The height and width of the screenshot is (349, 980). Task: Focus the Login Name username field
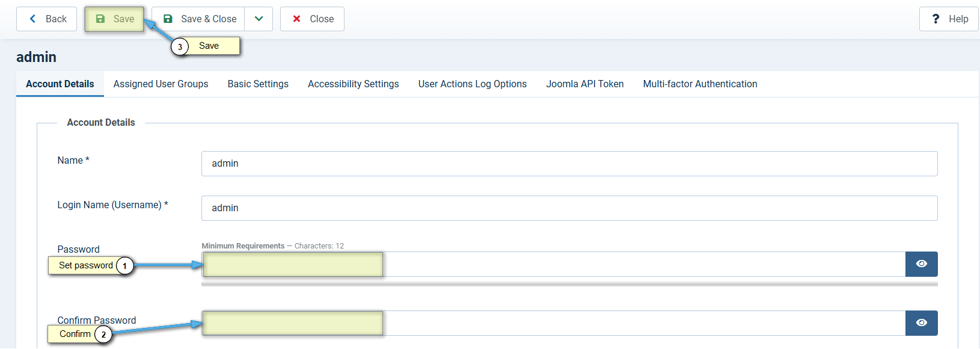pos(569,208)
